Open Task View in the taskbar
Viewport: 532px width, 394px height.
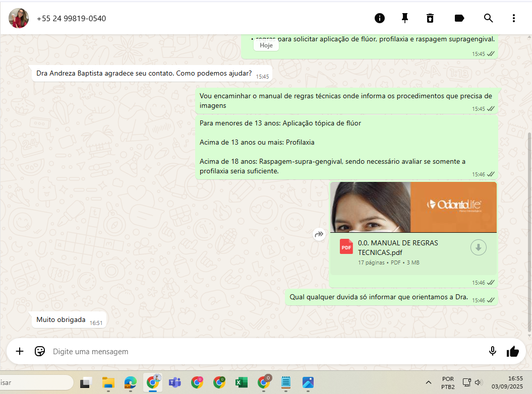click(86, 383)
